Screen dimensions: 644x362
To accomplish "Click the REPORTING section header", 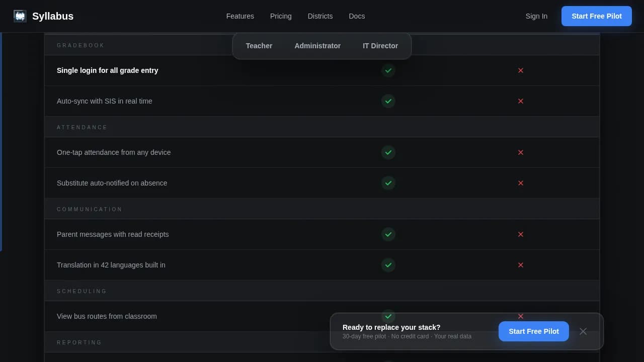I will (79, 342).
